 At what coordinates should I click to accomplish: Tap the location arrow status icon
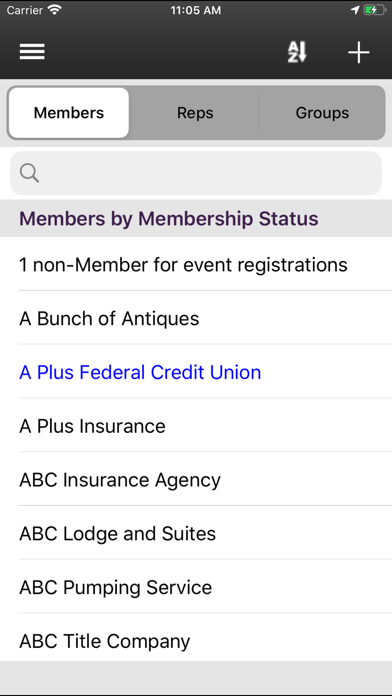[355, 10]
